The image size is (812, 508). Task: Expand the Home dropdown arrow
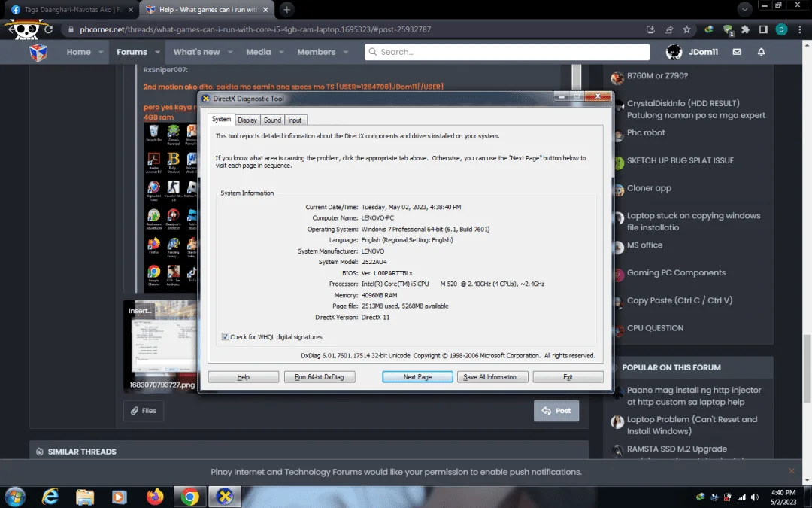pos(101,52)
